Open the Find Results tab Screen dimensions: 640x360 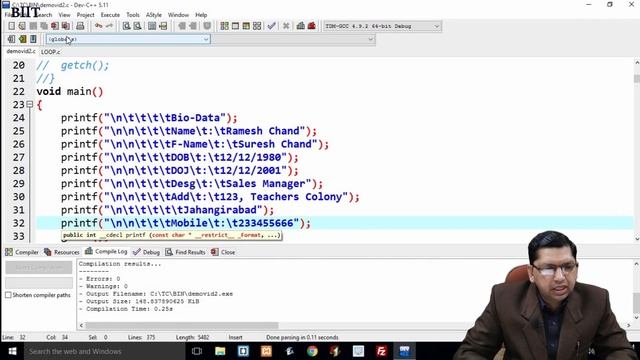[x=185, y=252]
